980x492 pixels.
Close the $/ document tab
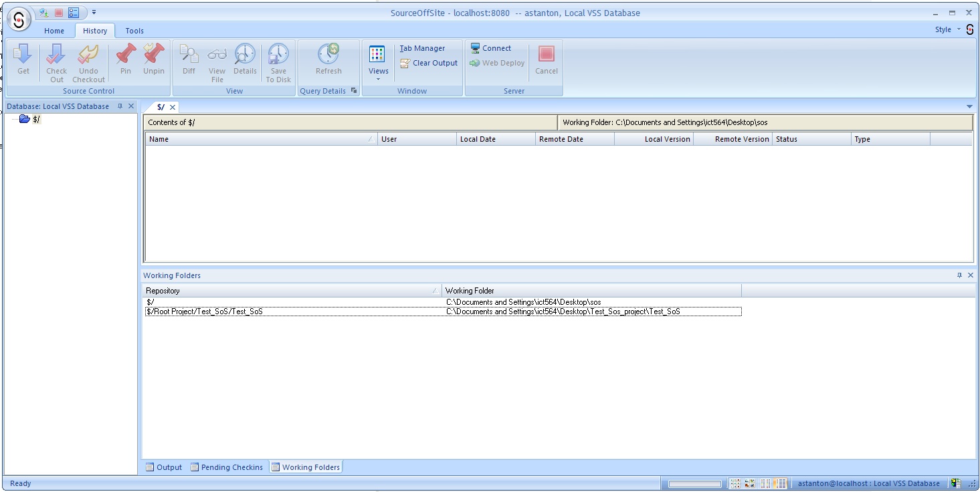[x=173, y=107]
